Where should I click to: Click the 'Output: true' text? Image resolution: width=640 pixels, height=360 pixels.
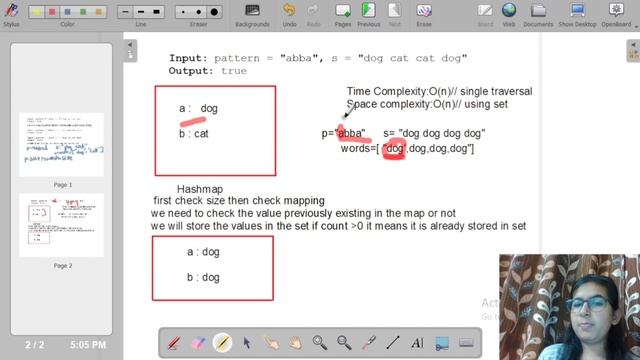click(x=208, y=71)
